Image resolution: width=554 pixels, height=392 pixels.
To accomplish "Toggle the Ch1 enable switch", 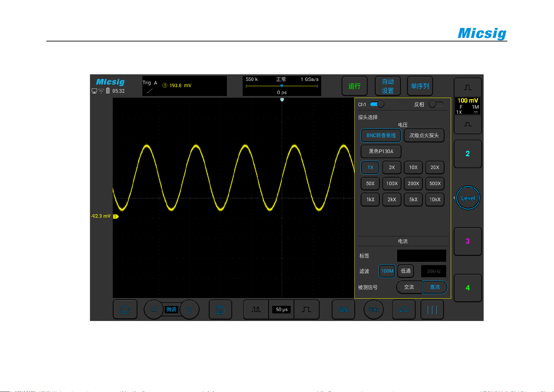I will click(377, 104).
